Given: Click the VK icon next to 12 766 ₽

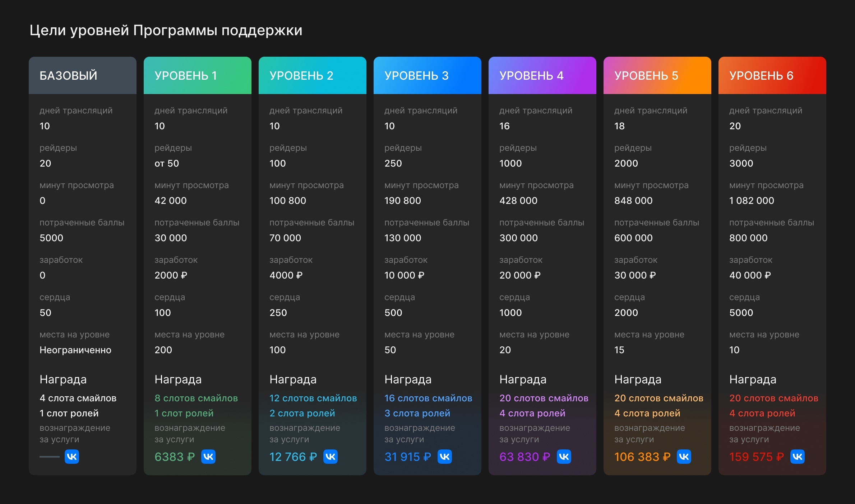Looking at the screenshot, I should pos(331,457).
